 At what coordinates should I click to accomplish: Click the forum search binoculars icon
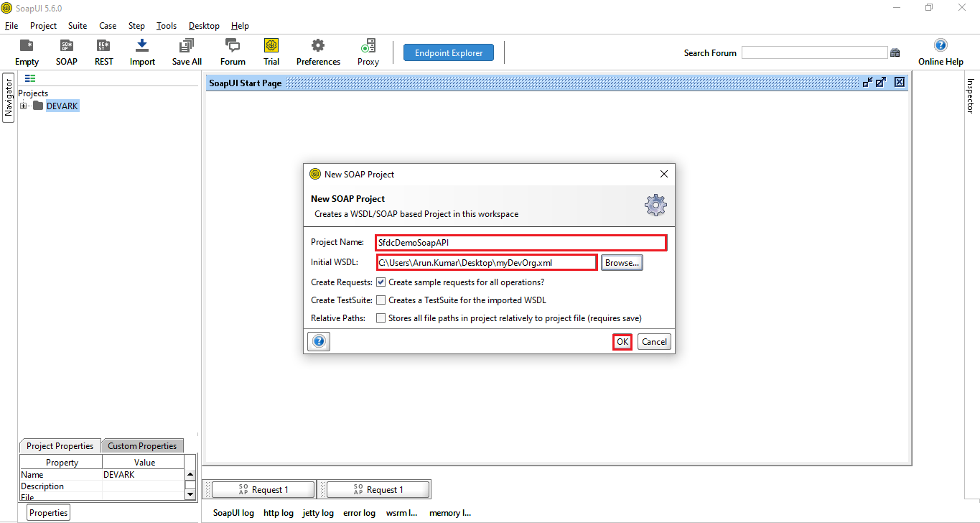coord(895,52)
